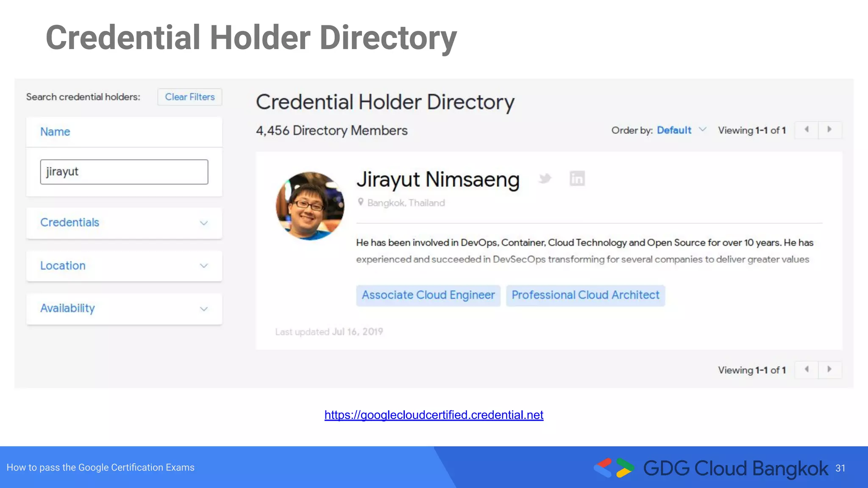868x488 pixels.
Task: Go to previous page using top arrow
Action: click(x=807, y=130)
